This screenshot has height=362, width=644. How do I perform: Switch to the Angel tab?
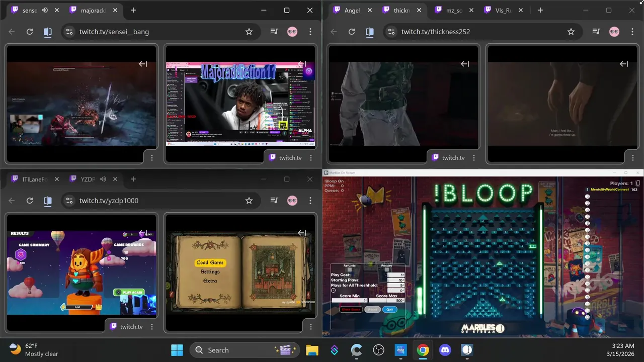point(351,10)
